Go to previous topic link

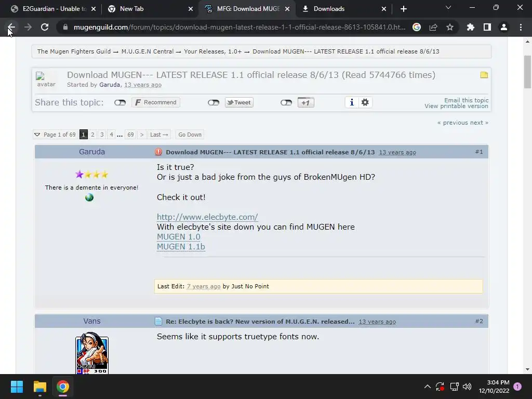pyautogui.click(x=453, y=123)
